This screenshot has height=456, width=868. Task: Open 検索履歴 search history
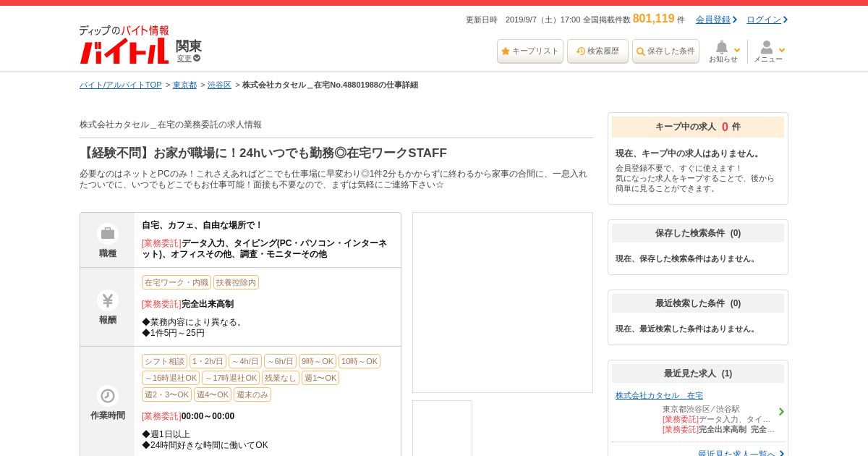[x=597, y=51]
